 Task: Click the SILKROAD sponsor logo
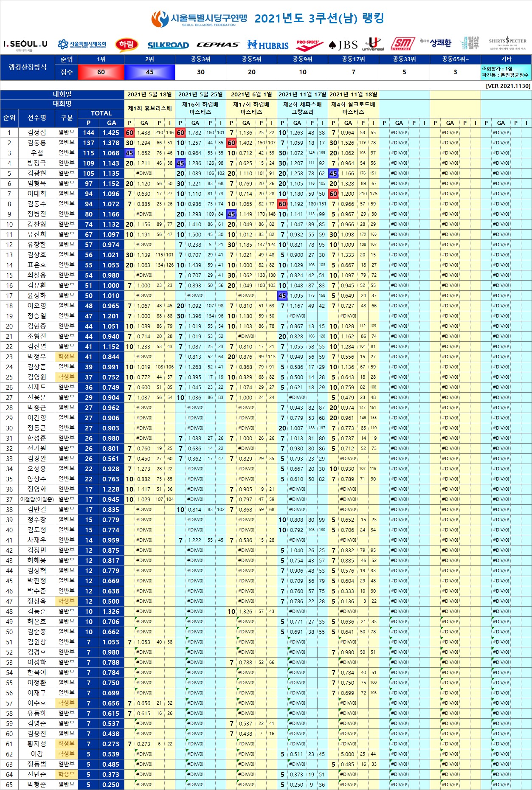168,45
